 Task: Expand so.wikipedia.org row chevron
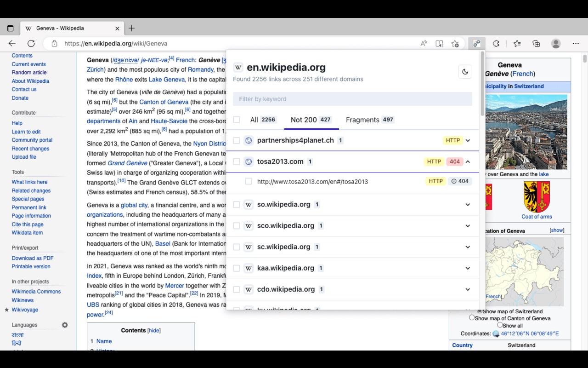point(468,204)
